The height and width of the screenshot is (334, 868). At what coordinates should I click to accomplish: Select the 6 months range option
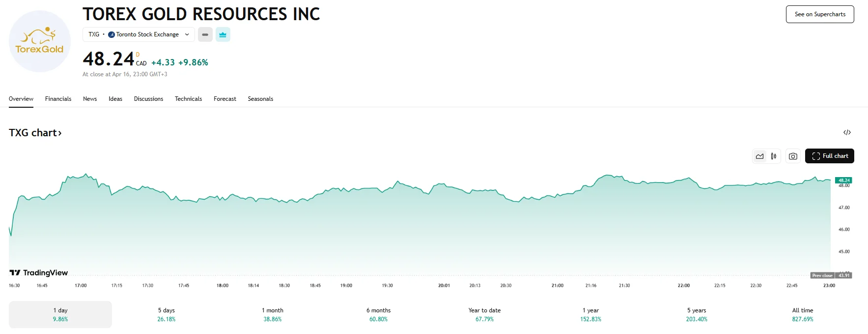[x=378, y=314]
